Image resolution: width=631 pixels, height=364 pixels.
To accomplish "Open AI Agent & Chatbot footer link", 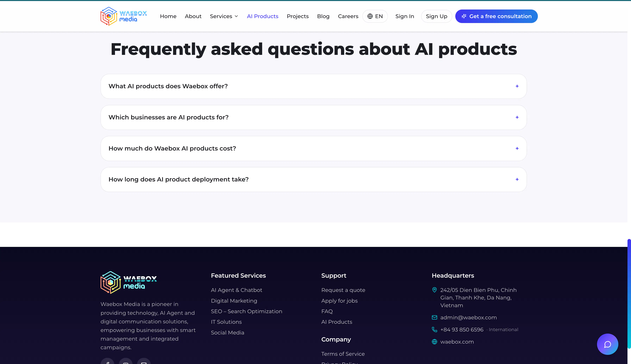I will pos(236,290).
